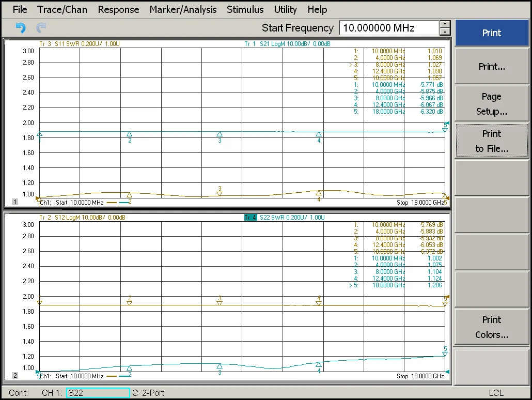This screenshot has height=400, width=532.
Task: Click the Print... softkey
Action: [492, 66]
